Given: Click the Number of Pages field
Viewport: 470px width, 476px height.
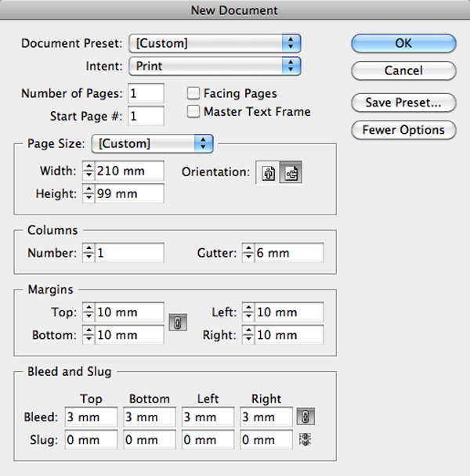Looking at the screenshot, I should [x=146, y=93].
